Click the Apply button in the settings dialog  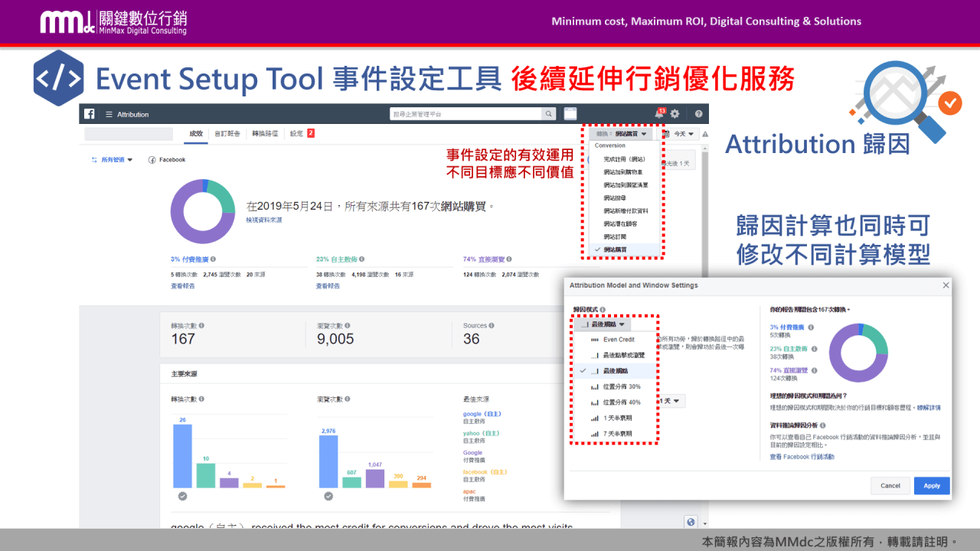tap(931, 485)
